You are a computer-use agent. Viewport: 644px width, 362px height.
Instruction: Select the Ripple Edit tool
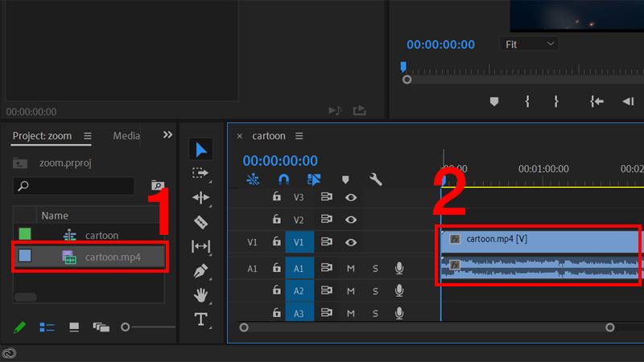[x=200, y=198]
